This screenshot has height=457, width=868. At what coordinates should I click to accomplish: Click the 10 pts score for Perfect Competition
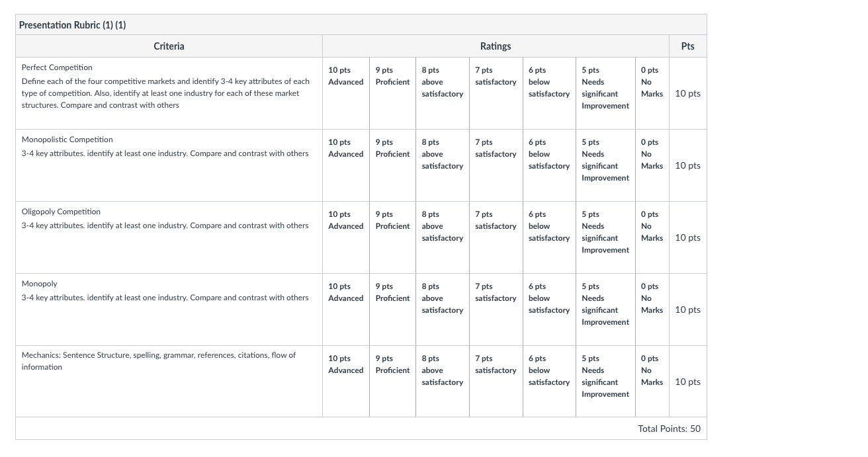(688, 93)
